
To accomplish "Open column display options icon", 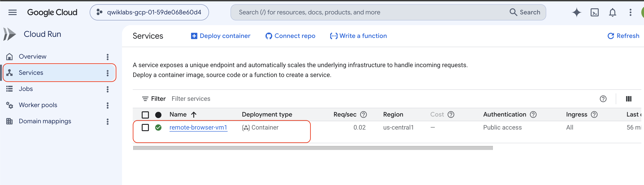I will [x=629, y=99].
